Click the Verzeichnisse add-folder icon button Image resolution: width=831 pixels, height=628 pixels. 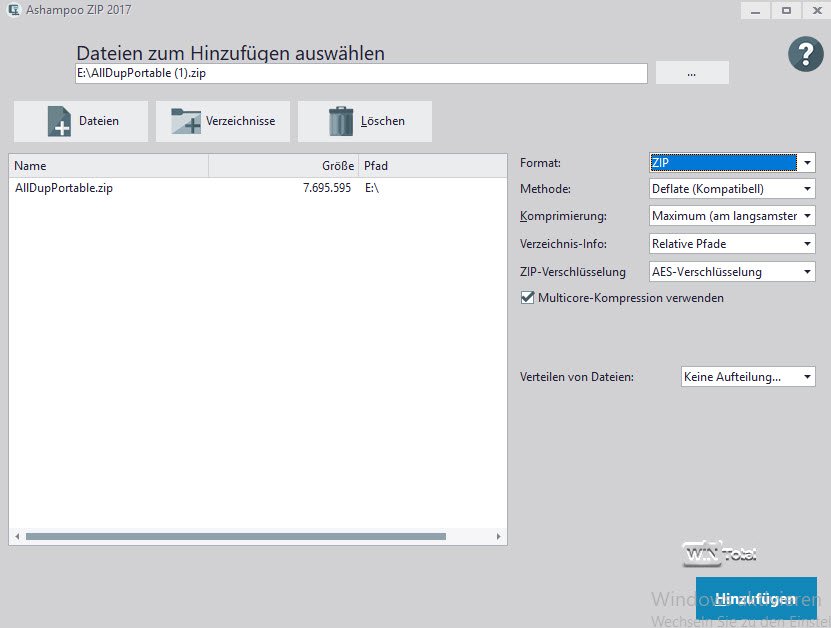pyautogui.click(x=223, y=121)
